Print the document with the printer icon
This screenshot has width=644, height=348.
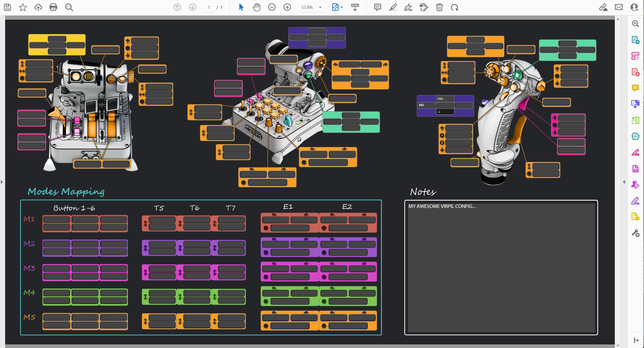pyautogui.click(x=53, y=7)
